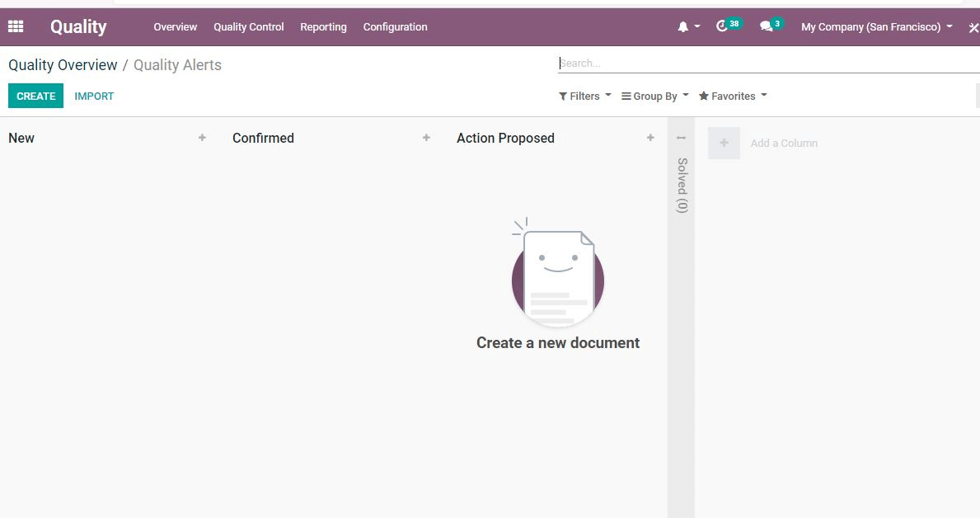Open the Configuration menu

pos(395,27)
